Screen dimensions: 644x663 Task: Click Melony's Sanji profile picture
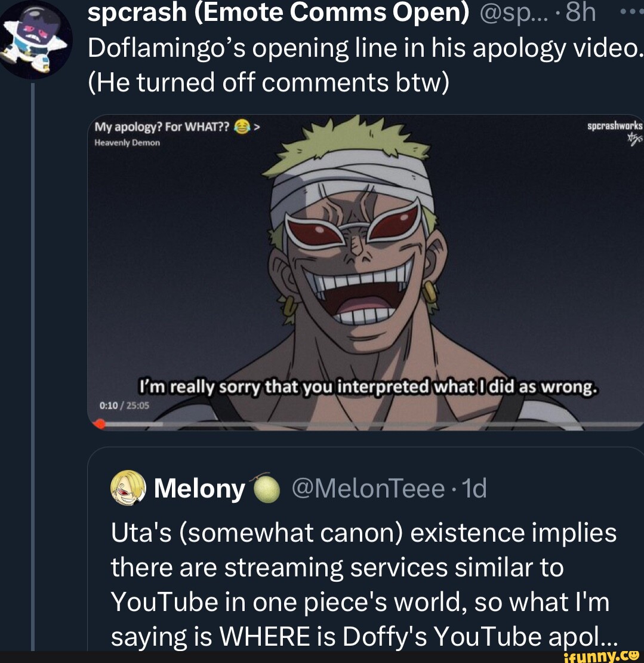pyautogui.click(x=128, y=490)
